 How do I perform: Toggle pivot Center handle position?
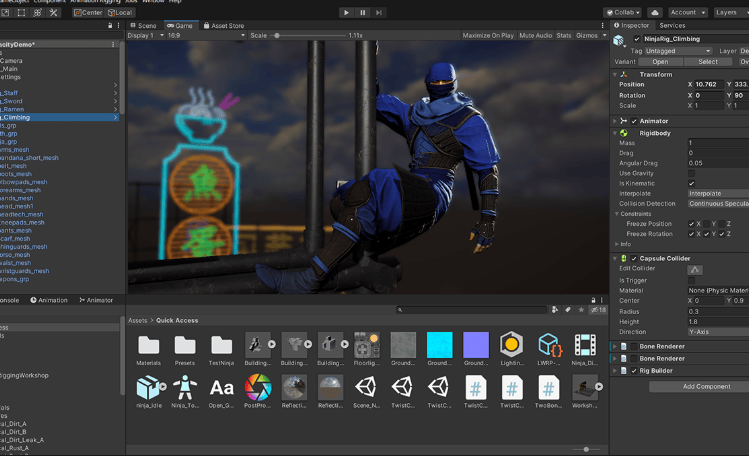(88, 12)
